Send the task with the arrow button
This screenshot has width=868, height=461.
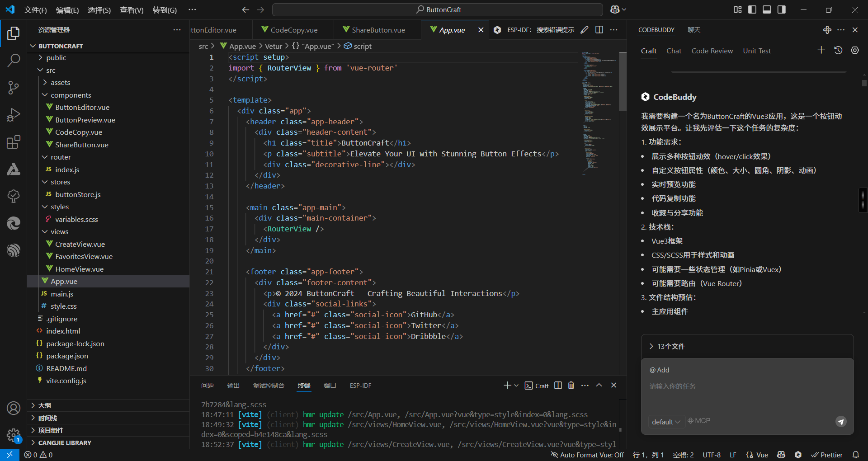point(841,422)
